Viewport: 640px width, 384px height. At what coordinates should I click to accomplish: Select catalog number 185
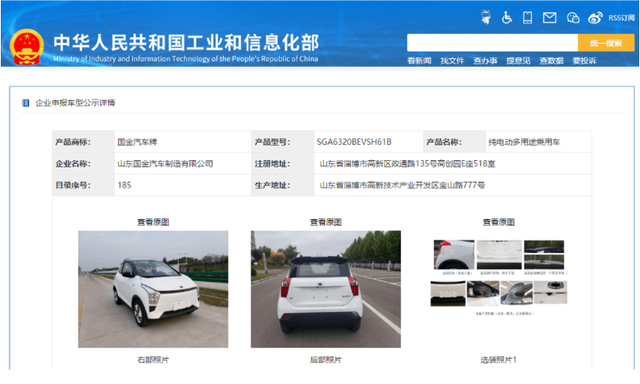point(124,185)
